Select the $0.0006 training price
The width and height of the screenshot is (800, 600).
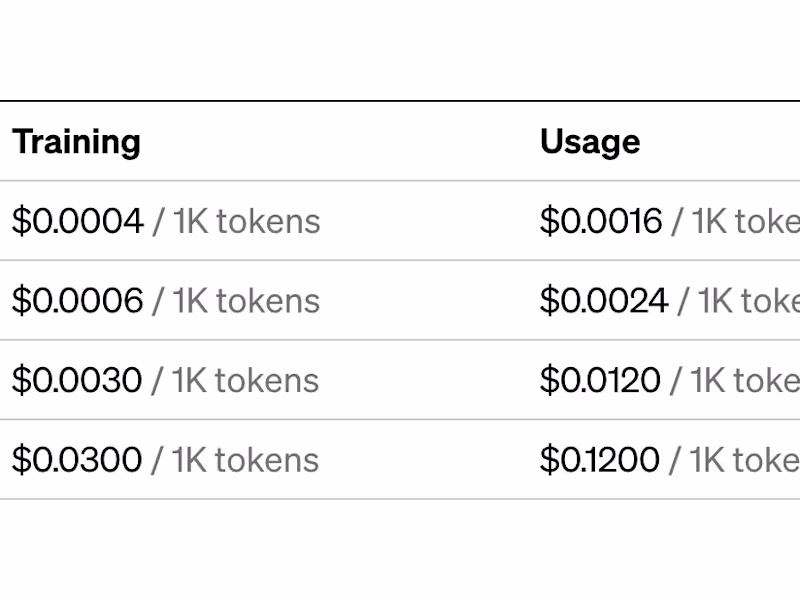tap(78, 301)
